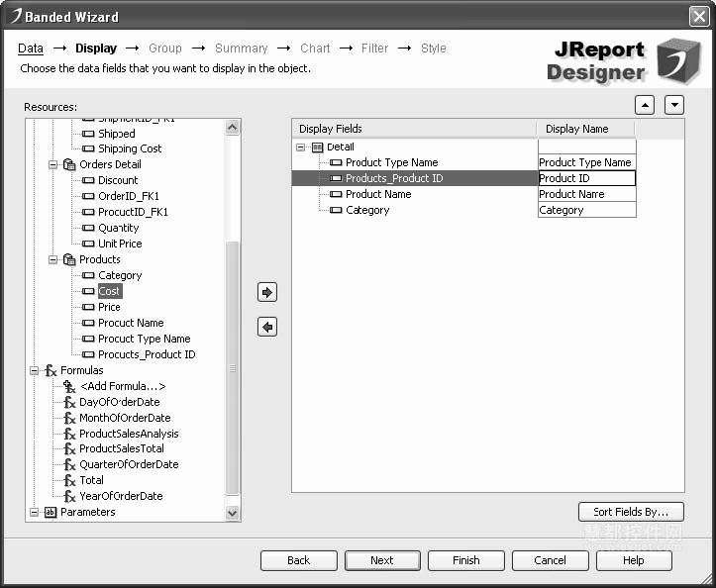This screenshot has height=588, width=716.
Task: Click the YearOfOrderDate formula icon
Action: tap(69, 496)
